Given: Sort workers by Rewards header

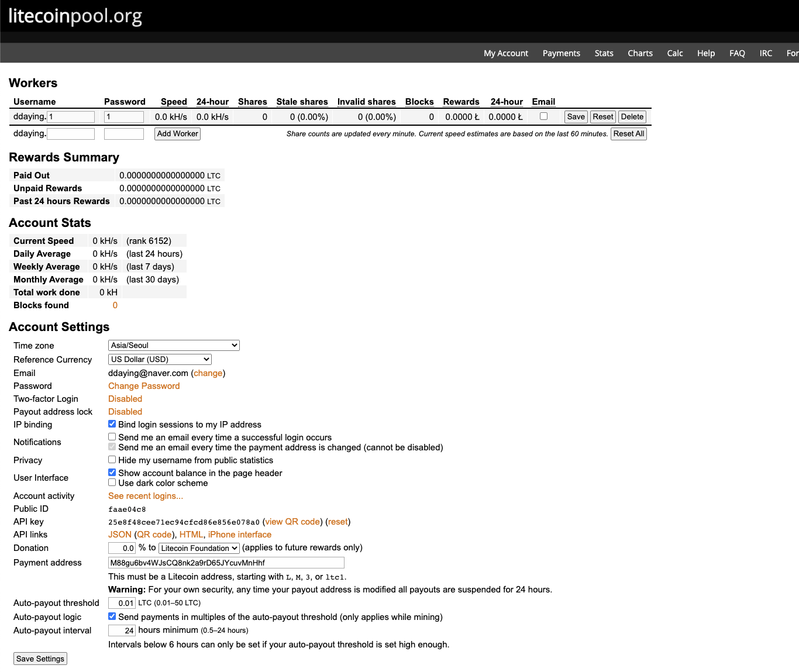Looking at the screenshot, I should pyautogui.click(x=461, y=102).
